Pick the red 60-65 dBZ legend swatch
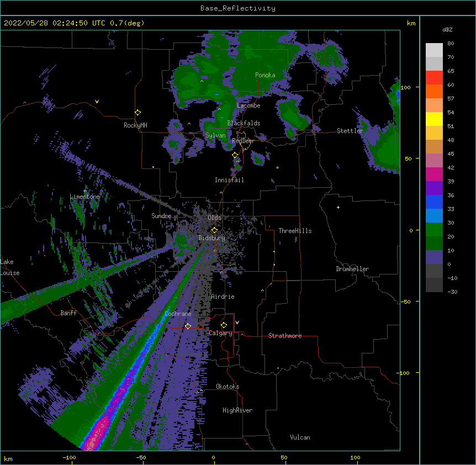This screenshot has height=465, width=476. 434,77
